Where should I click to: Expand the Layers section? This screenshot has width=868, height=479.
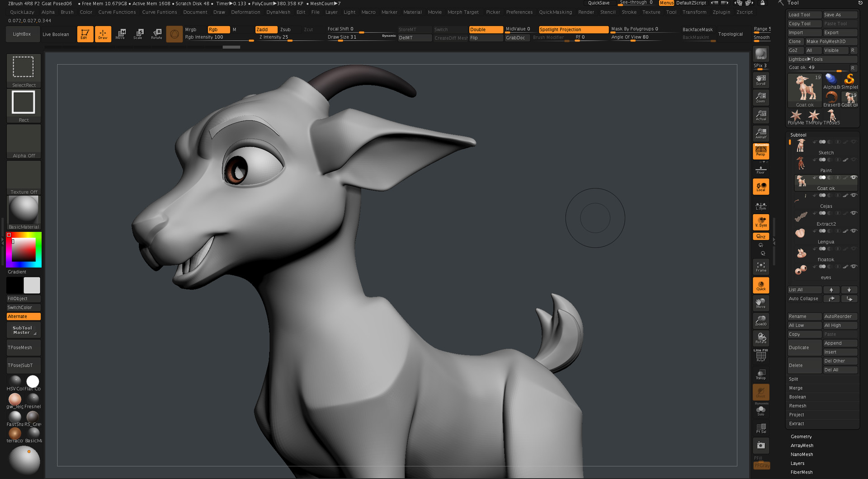pyautogui.click(x=798, y=463)
